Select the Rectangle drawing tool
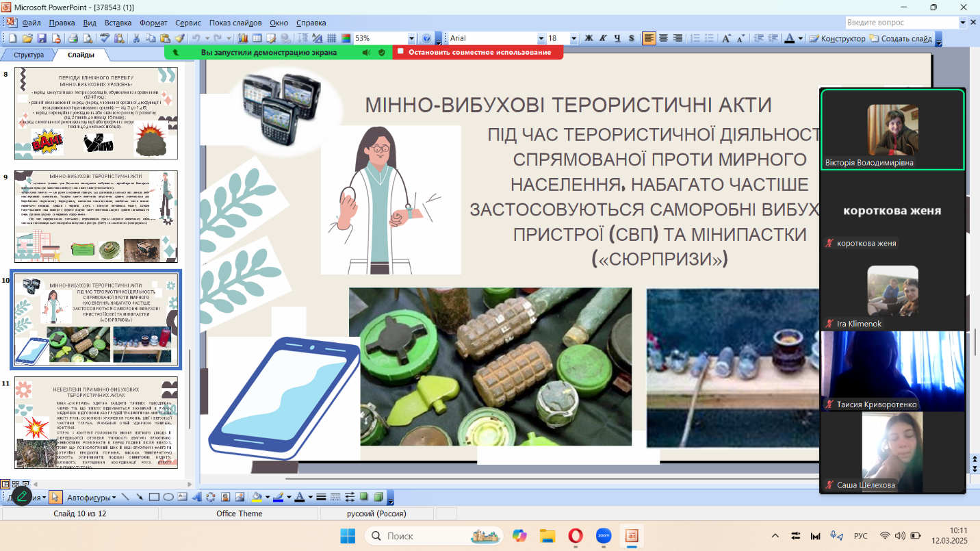Screen dimensions: 980x551 (x=154, y=498)
